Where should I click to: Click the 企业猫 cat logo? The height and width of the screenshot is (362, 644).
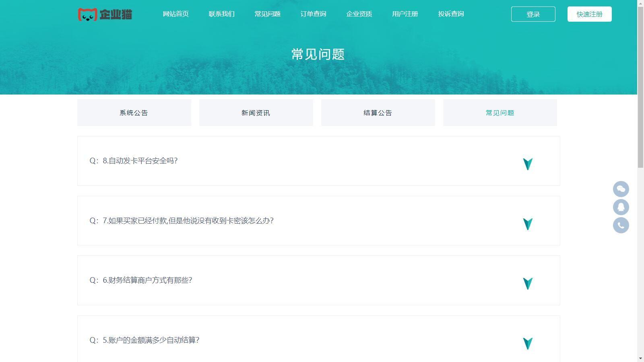[x=105, y=14]
